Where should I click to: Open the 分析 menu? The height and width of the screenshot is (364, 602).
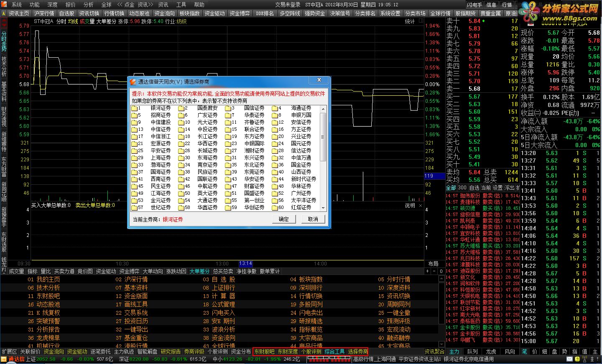click(x=89, y=5)
